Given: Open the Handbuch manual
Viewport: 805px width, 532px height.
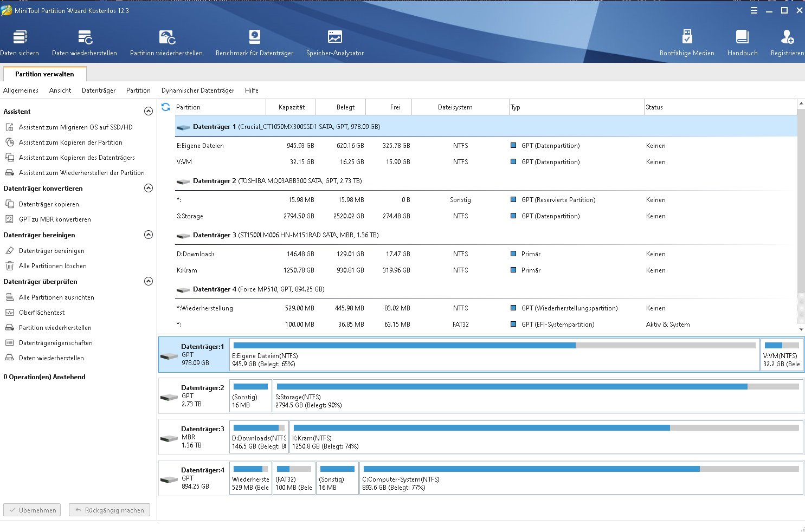Looking at the screenshot, I should [742, 42].
